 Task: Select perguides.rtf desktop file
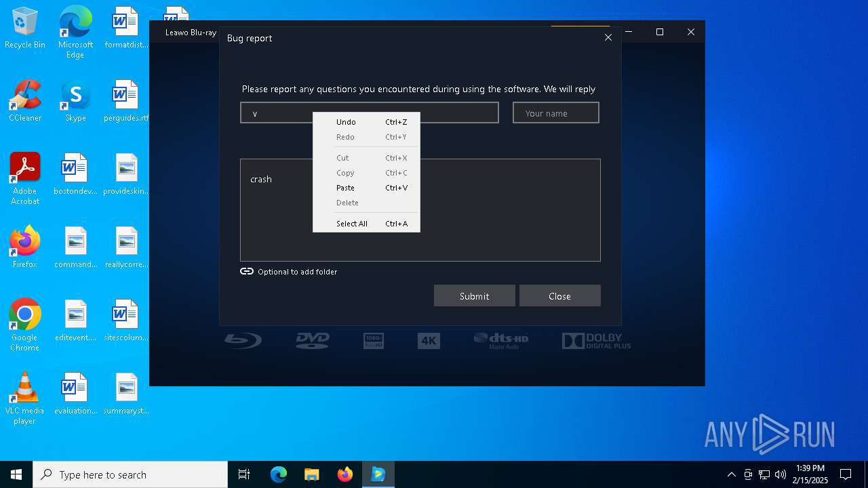(126, 101)
